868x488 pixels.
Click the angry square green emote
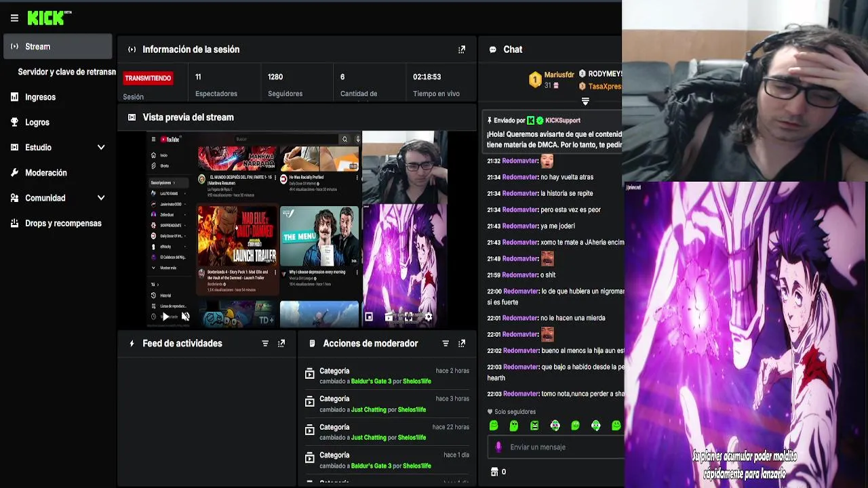click(x=534, y=426)
